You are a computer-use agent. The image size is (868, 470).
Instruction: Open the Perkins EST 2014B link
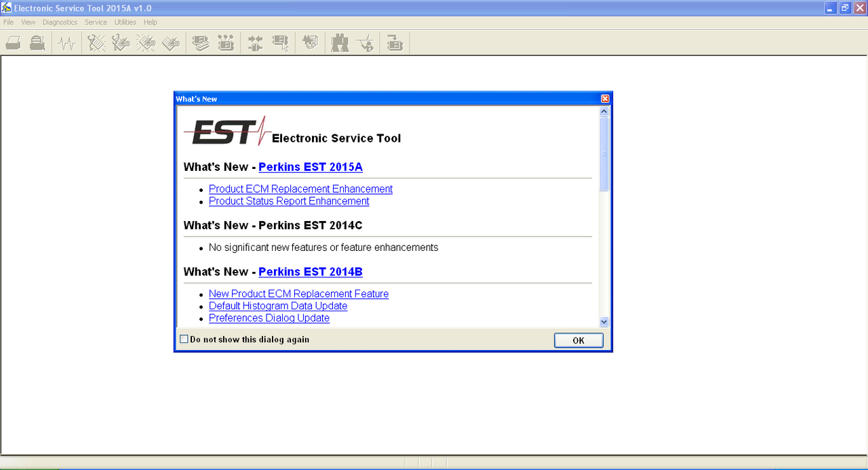pyautogui.click(x=311, y=272)
